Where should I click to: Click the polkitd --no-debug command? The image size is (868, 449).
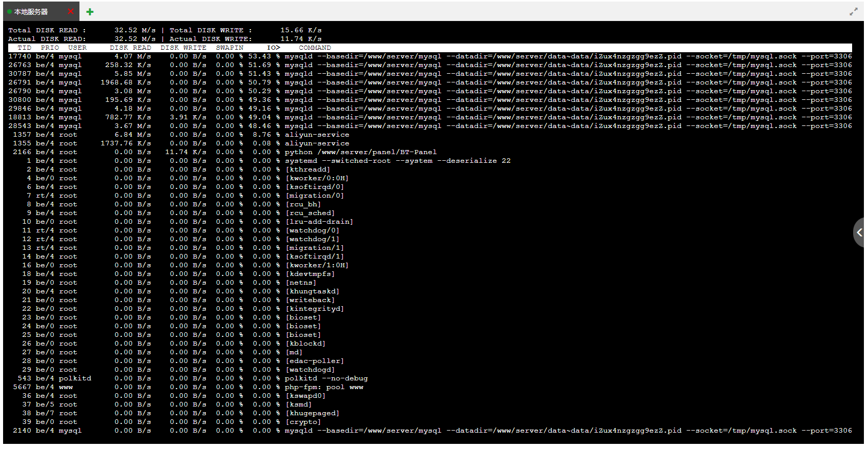(x=326, y=378)
